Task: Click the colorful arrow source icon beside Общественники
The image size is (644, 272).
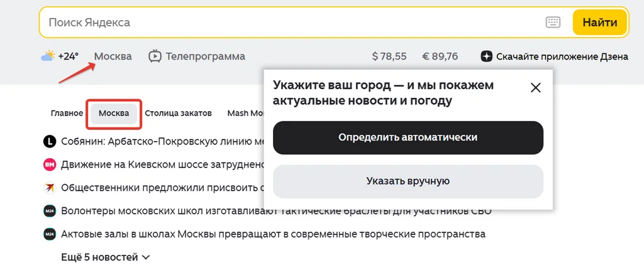Action: click(x=49, y=187)
